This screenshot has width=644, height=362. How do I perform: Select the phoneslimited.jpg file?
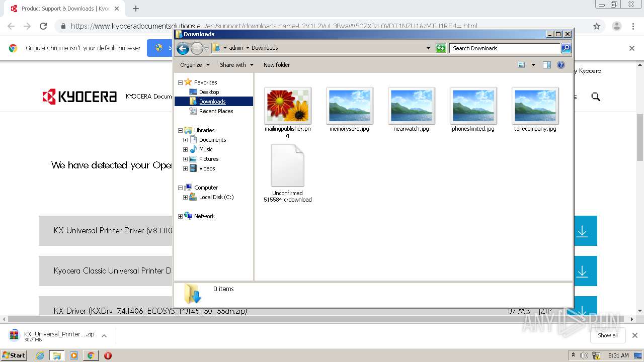473,110
